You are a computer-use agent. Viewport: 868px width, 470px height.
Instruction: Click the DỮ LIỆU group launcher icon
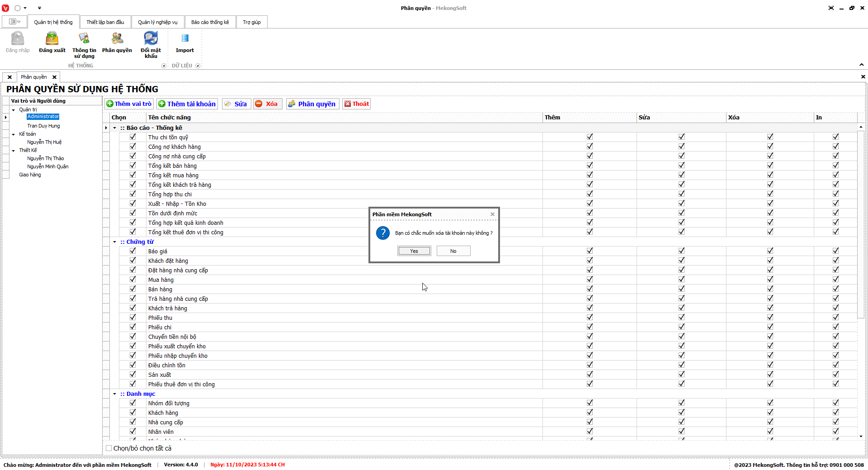coord(198,66)
